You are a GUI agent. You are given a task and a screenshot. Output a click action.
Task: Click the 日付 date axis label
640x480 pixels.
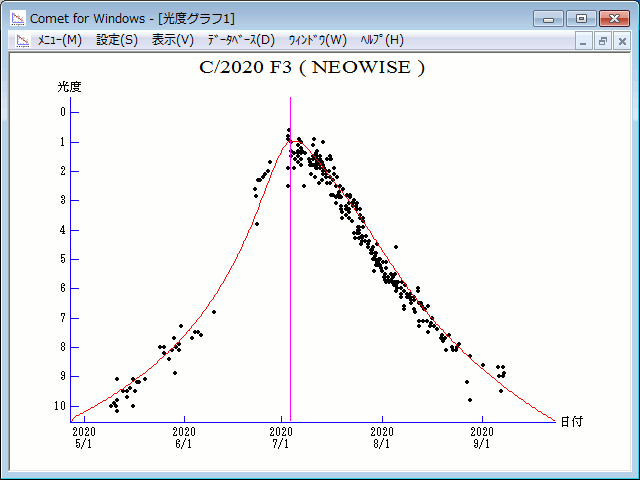point(572,422)
